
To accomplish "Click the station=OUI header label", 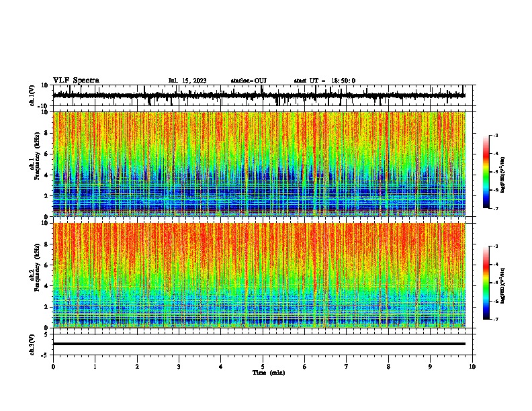I will point(249,81).
